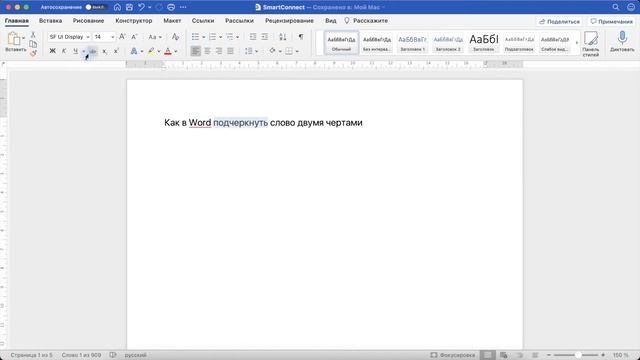Create a bulleted list

[x=196, y=37]
